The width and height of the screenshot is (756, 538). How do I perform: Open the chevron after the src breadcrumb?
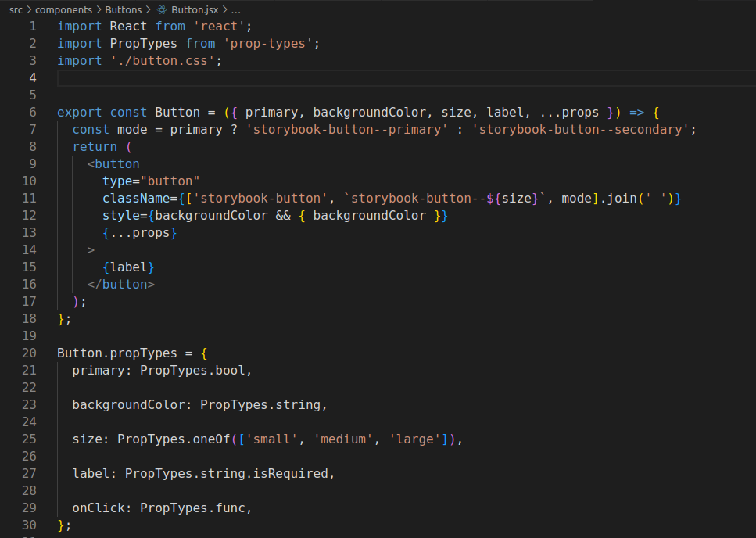28,9
